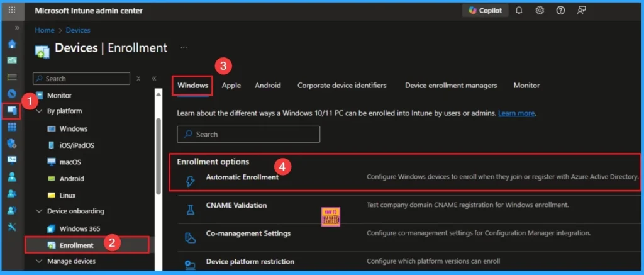Image resolution: width=644 pixels, height=275 pixels.
Task: Open Groups icon in left rail
Action: click(12, 193)
